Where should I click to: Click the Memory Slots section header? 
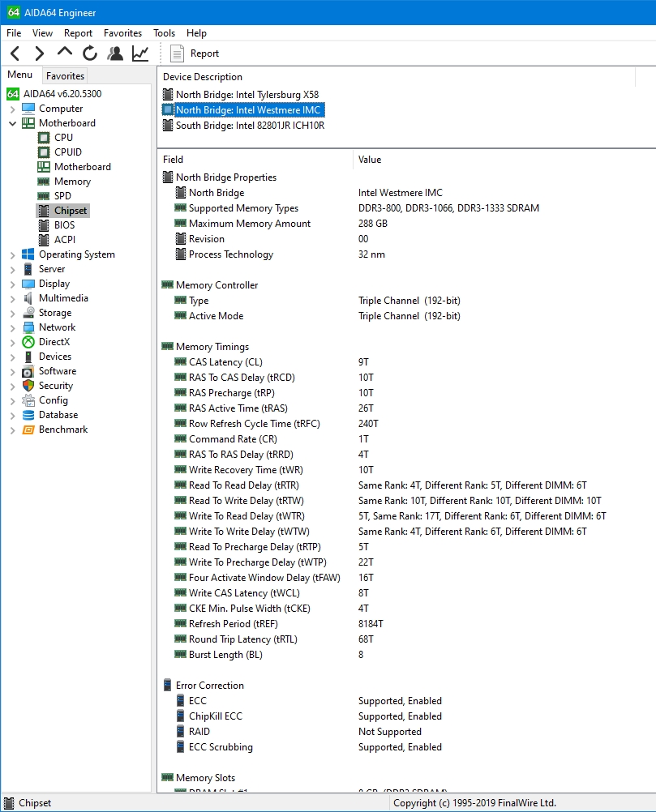pyautogui.click(x=205, y=778)
